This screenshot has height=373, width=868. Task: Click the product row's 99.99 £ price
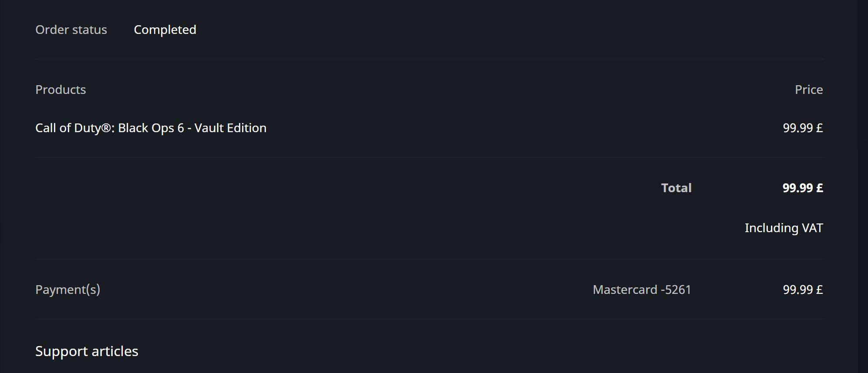(802, 128)
